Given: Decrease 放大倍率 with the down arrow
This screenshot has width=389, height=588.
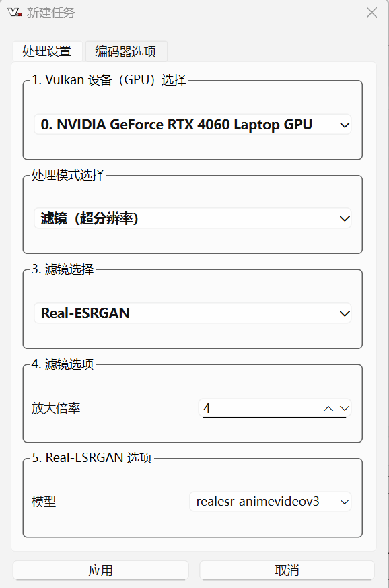Looking at the screenshot, I should (x=345, y=408).
